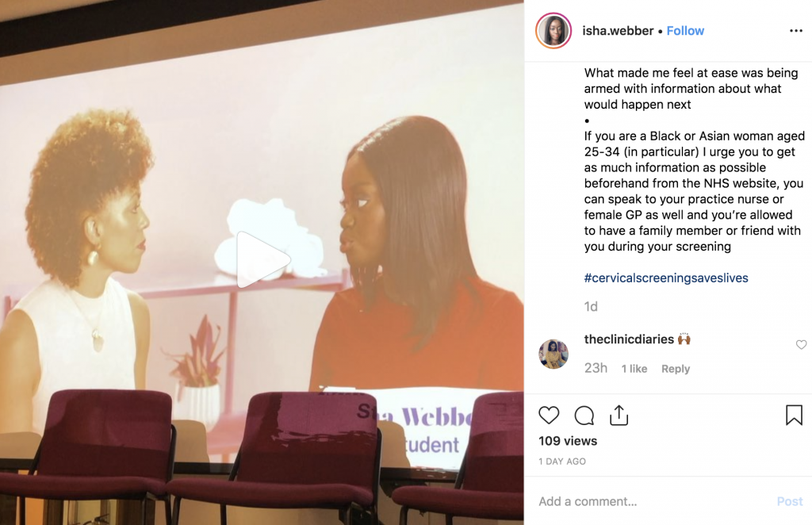Open #cervicalscreeningsaveslives hashtag
This screenshot has width=812, height=525.
[x=666, y=278]
